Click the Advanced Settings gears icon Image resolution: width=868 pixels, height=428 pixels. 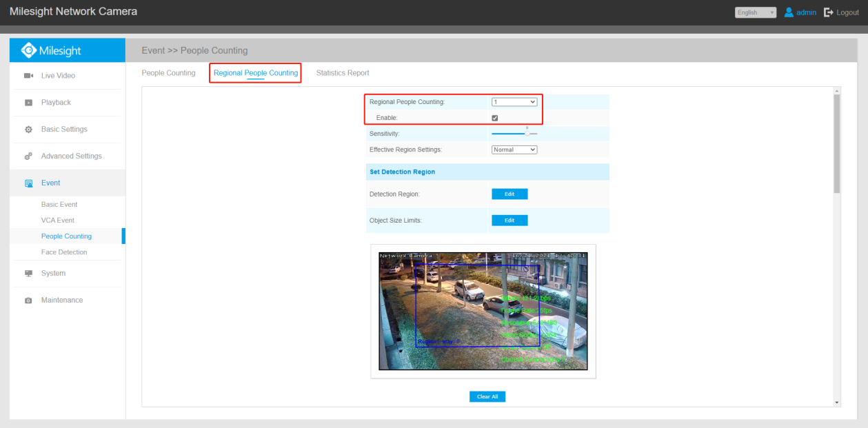coord(28,156)
